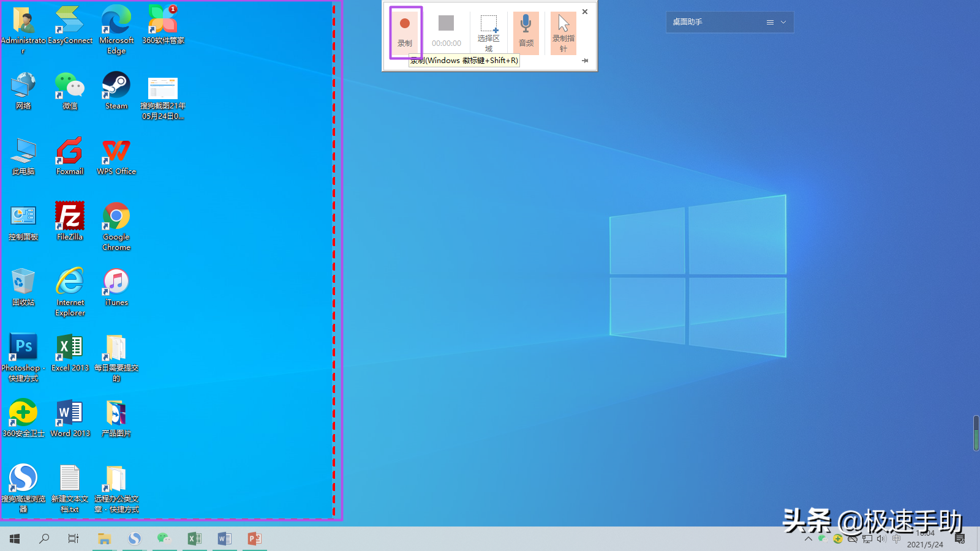Choose the 选择区域 select area tool

[x=488, y=33]
